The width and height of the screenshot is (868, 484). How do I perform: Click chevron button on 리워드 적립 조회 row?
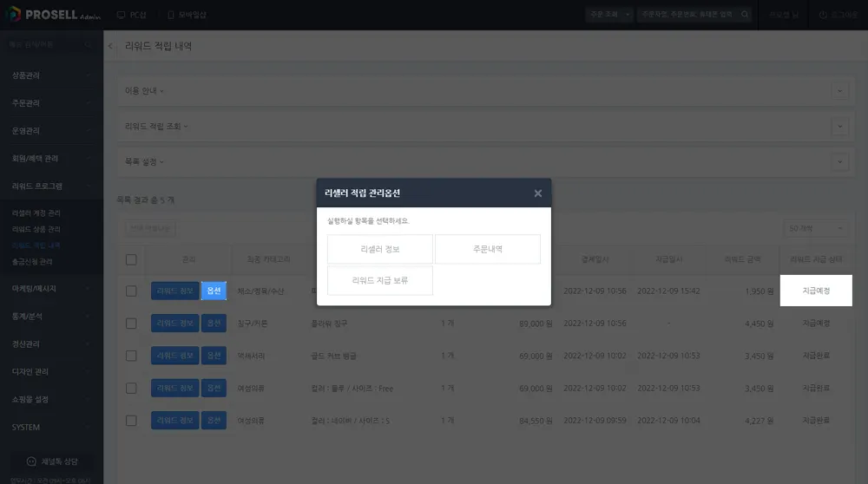[x=839, y=126]
